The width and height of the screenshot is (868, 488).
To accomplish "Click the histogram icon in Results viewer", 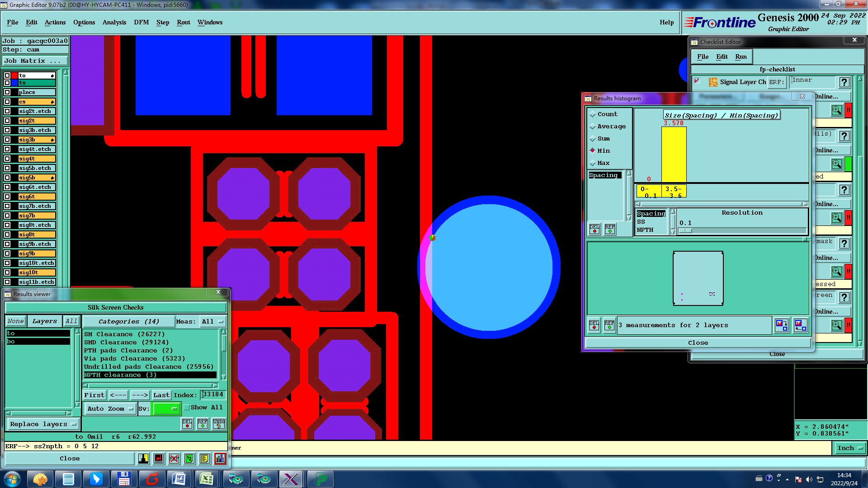I will click(220, 459).
